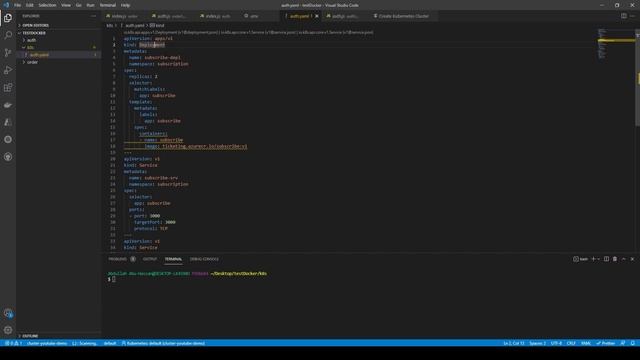This screenshot has height=360, width=640.
Task: Switch to the Terminal panel tab
Action: 173,259
